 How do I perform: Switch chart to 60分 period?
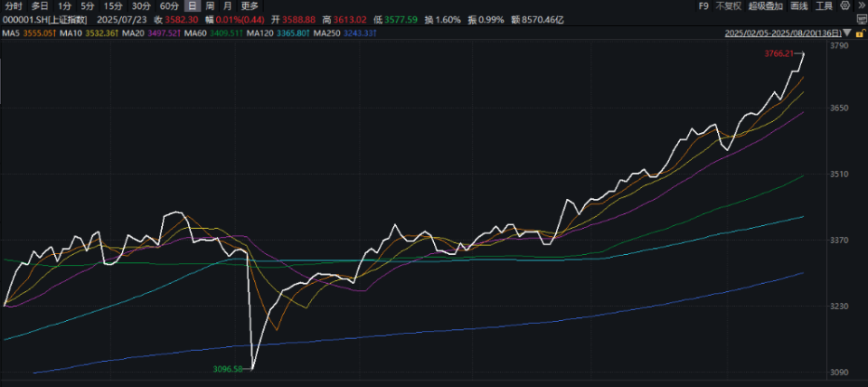coord(169,6)
